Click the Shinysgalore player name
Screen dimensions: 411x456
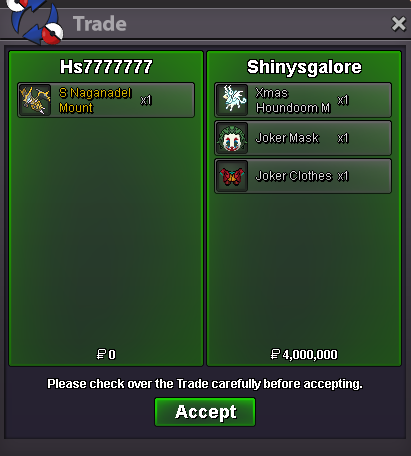coord(304,67)
